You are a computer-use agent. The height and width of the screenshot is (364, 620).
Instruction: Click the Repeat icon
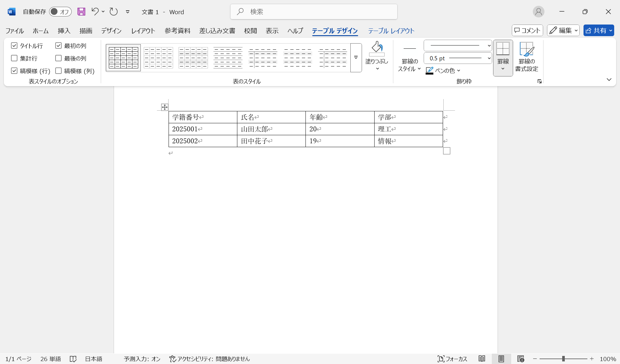pyautogui.click(x=113, y=12)
